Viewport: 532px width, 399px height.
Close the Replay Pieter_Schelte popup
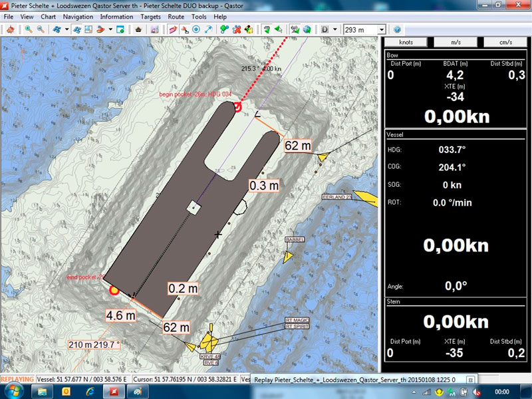pyautogui.click(x=470, y=379)
